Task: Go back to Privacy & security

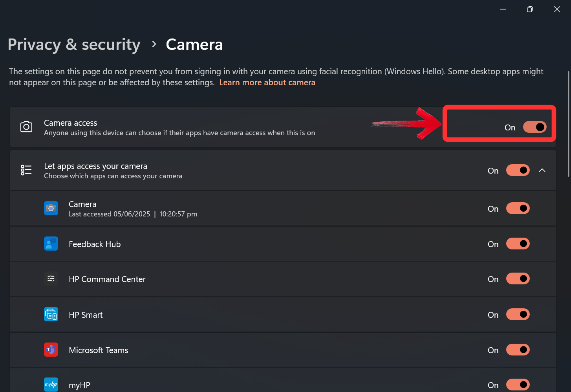Action: [74, 44]
